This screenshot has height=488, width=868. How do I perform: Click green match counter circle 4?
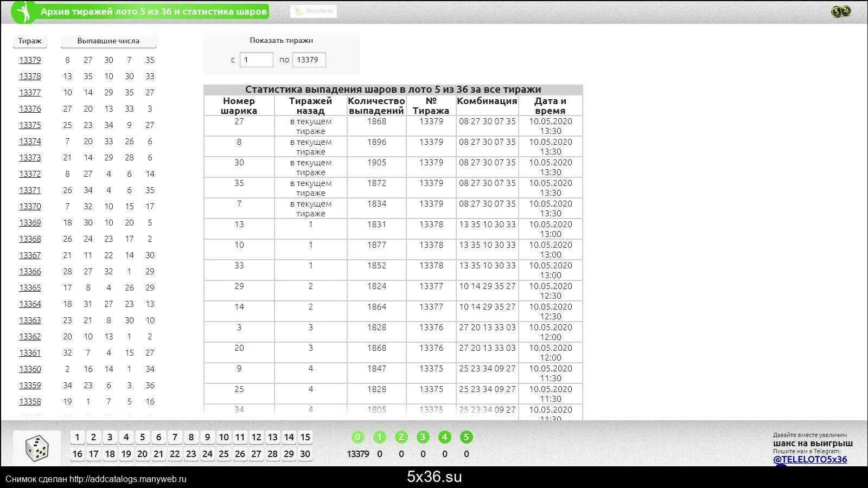[x=444, y=437]
